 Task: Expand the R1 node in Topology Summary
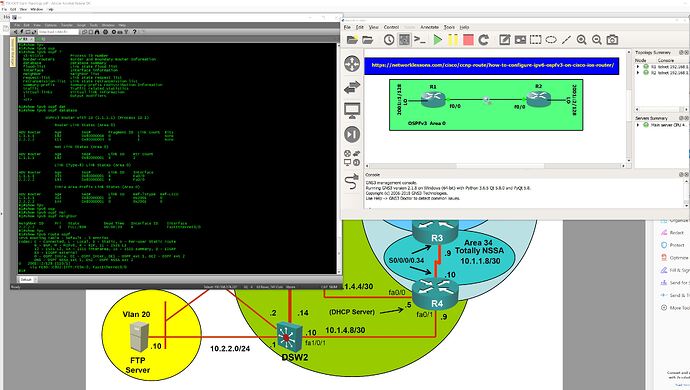[x=638, y=66]
